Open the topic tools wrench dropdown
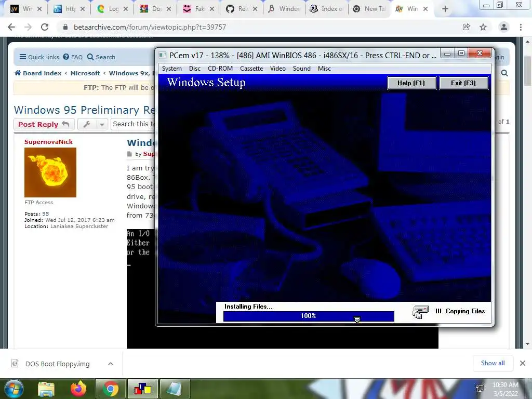Screen dimensions: 532x399 [x=92, y=125]
